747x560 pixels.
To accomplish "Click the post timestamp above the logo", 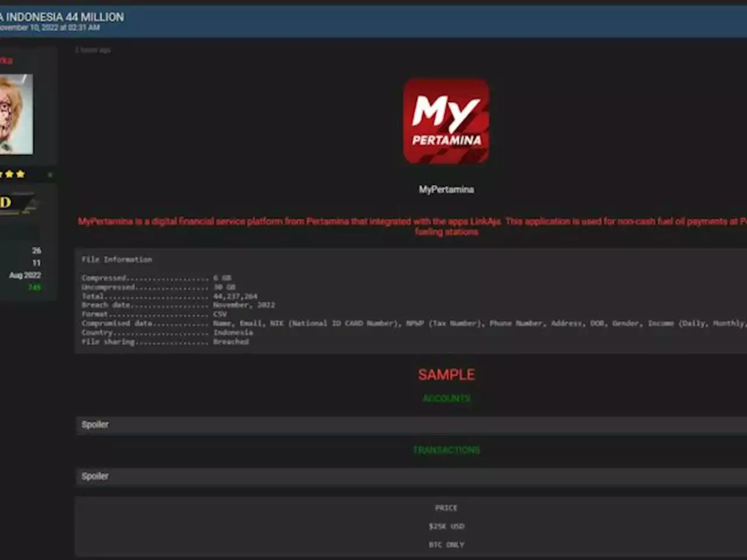I will tap(93, 50).
